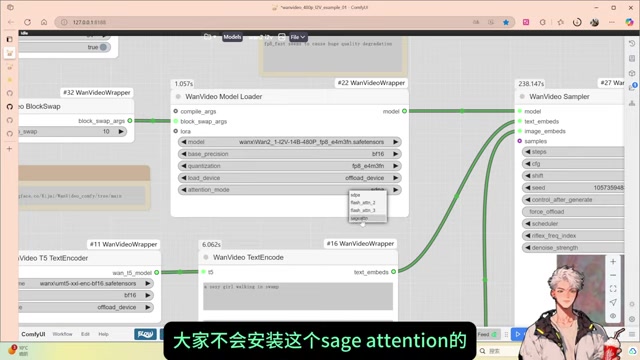Open the dark GitHub tab in the sidebar

point(10,107)
